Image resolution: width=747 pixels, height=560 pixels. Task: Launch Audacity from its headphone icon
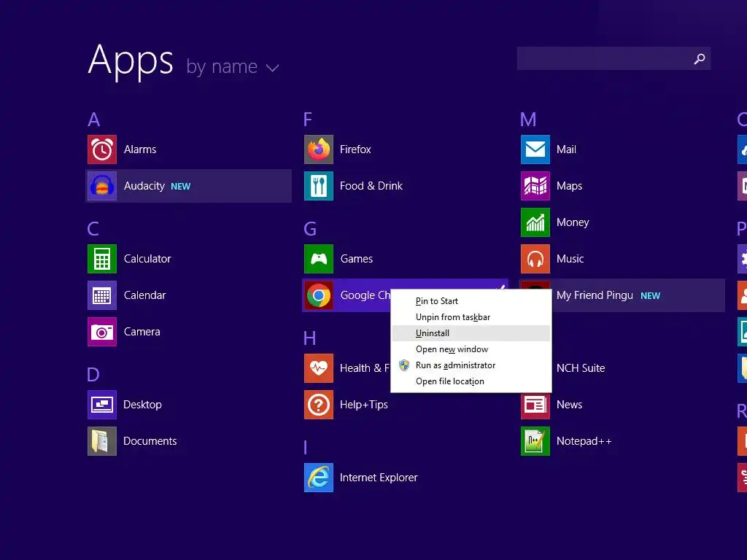click(x=102, y=186)
